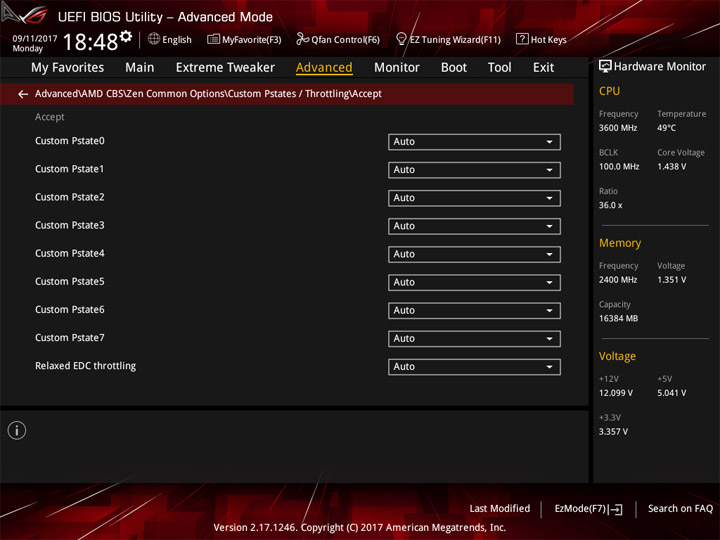Click the +3.3V reading 3.357 V
The width and height of the screenshot is (720, 540).
[x=613, y=432]
